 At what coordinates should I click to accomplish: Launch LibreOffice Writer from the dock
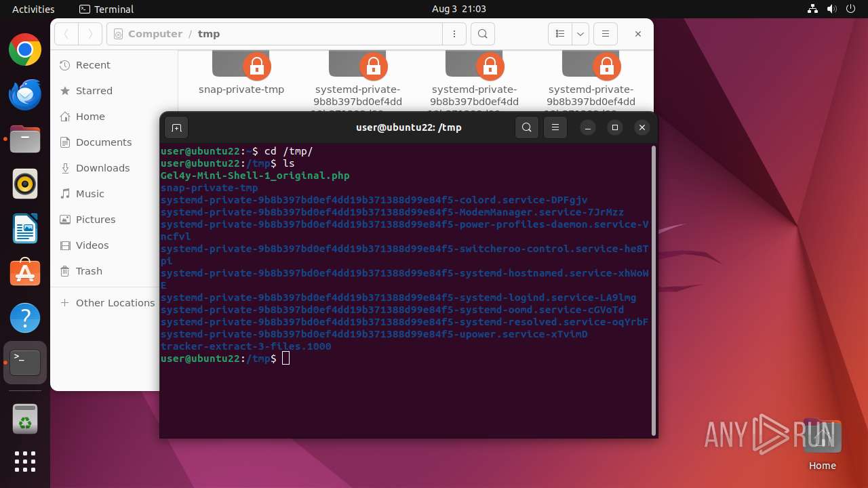pos(25,228)
